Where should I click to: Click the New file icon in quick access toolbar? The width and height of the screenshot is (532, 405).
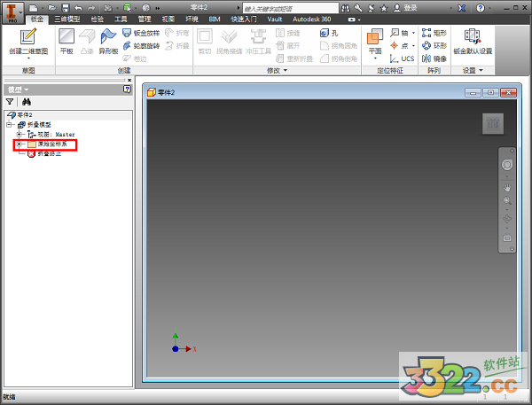(33, 8)
